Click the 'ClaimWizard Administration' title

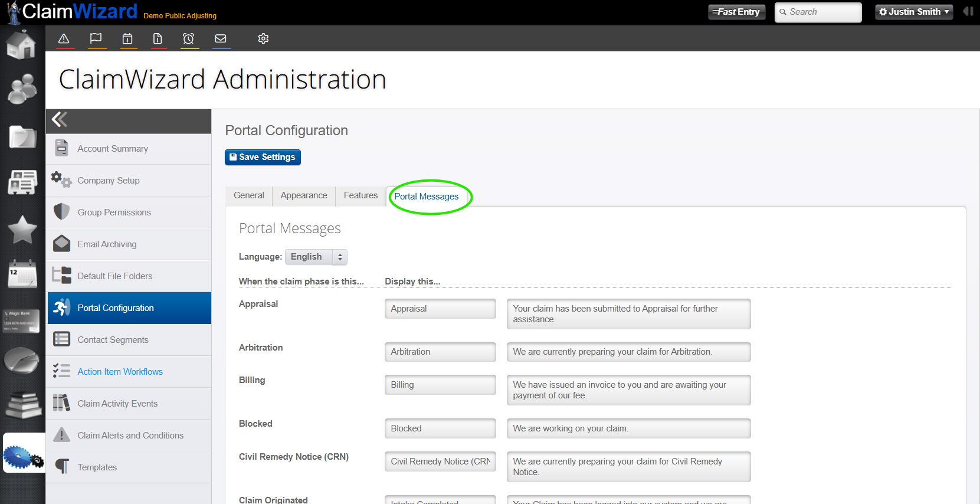222,79
